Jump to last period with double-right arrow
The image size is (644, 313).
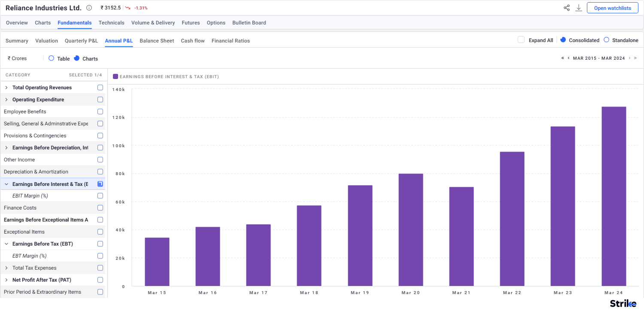635,58
